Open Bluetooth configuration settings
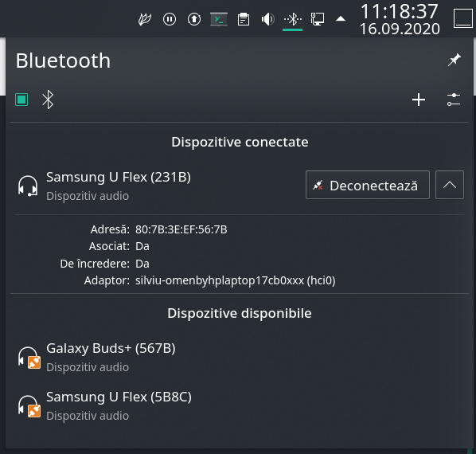476x454 pixels. pos(454,100)
